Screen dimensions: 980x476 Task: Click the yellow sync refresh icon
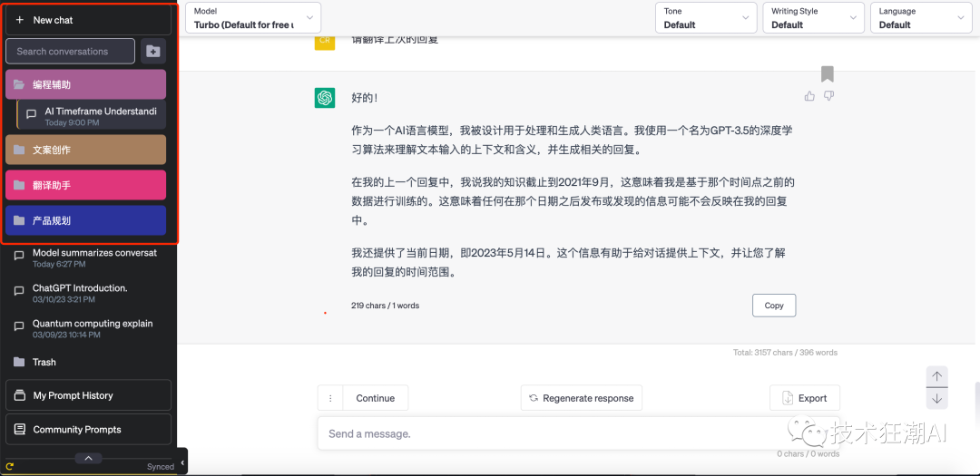pos(10,466)
